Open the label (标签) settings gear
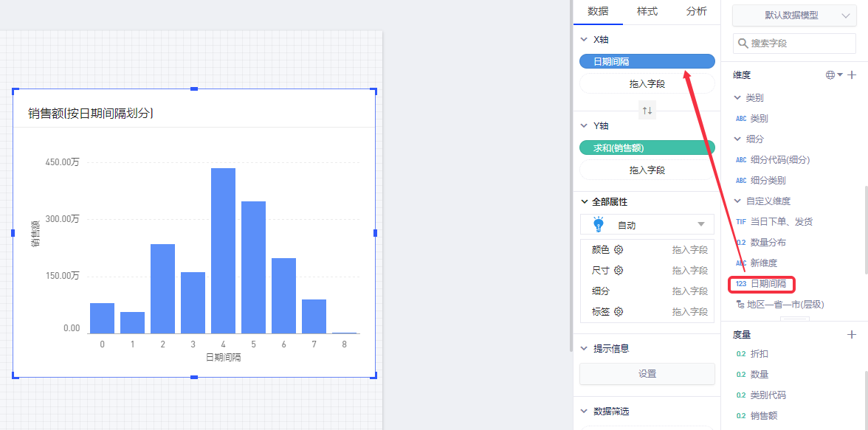Image resolution: width=868 pixels, height=430 pixels. 619,312
